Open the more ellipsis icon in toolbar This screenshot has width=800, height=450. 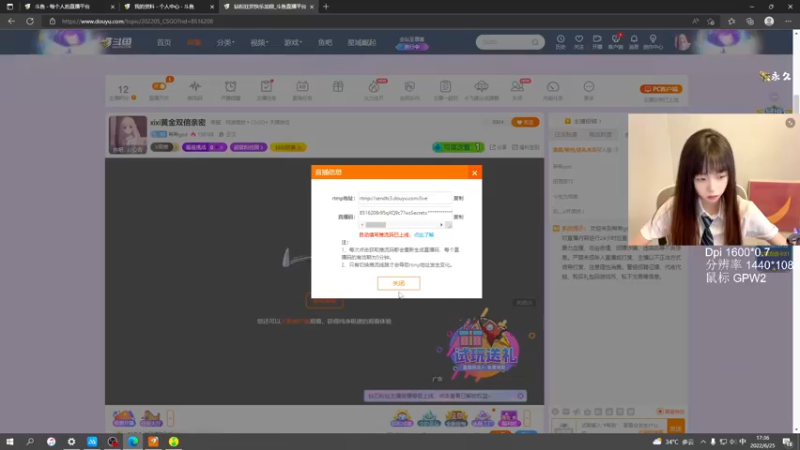pos(588,87)
